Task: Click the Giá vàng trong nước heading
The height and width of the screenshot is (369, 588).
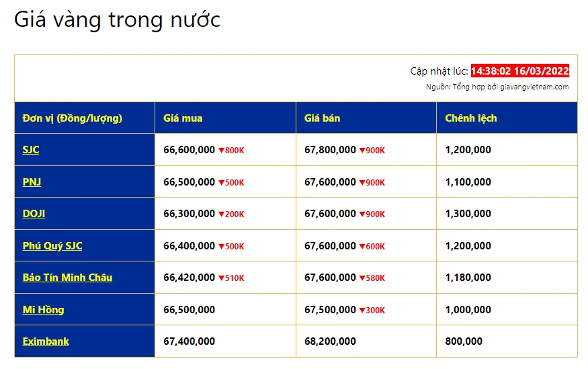Action: coord(117,19)
